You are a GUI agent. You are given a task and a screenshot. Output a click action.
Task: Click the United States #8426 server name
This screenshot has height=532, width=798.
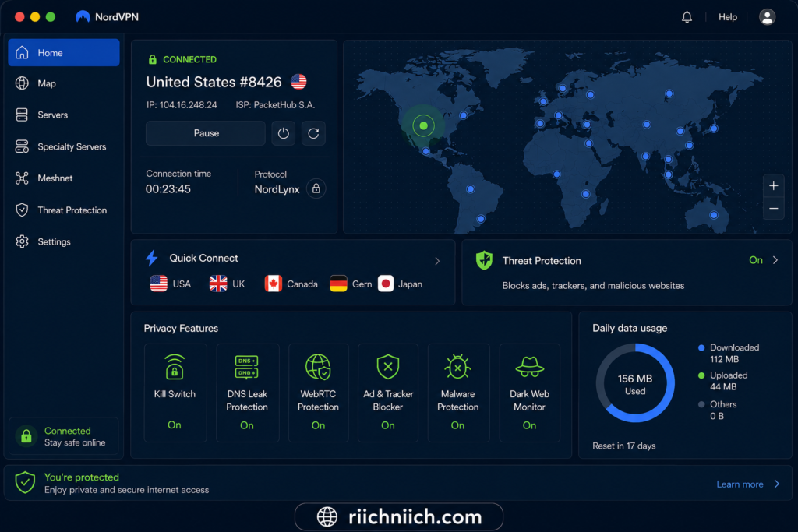click(x=214, y=82)
